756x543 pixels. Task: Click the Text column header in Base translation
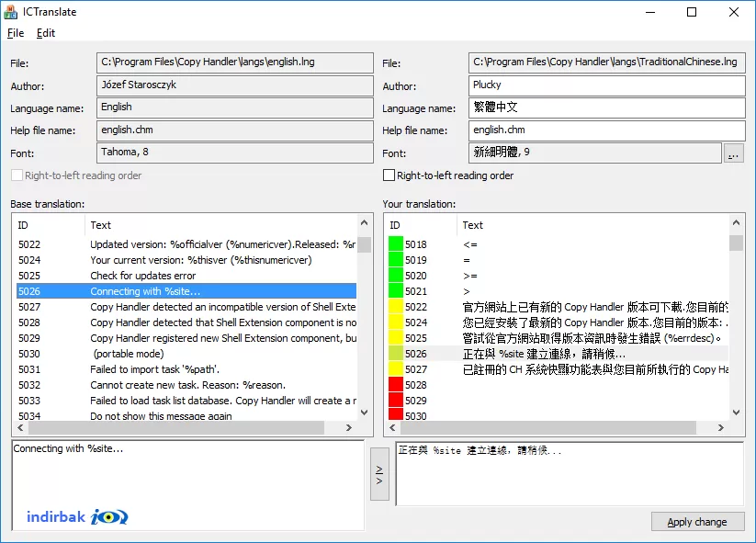click(x=221, y=225)
